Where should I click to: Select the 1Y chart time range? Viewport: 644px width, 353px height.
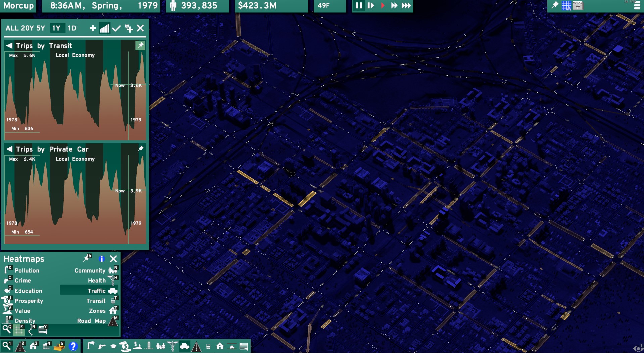pos(57,28)
